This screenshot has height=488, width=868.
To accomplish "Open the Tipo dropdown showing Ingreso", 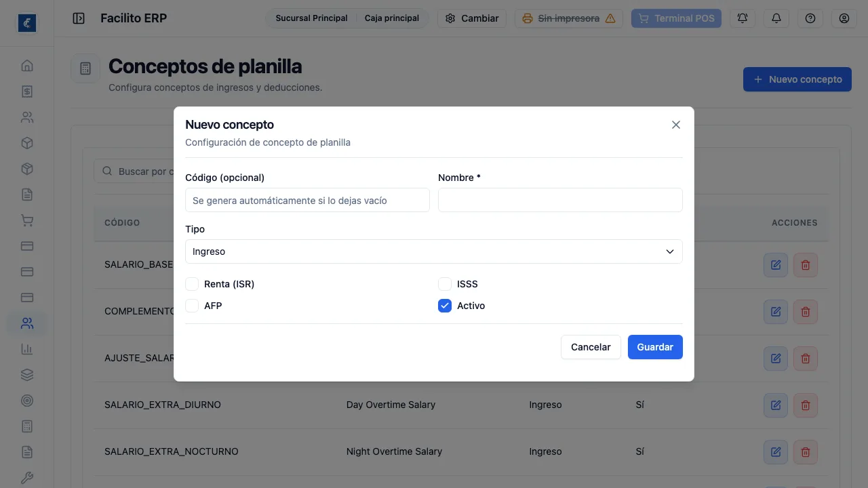I will (x=434, y=251).
